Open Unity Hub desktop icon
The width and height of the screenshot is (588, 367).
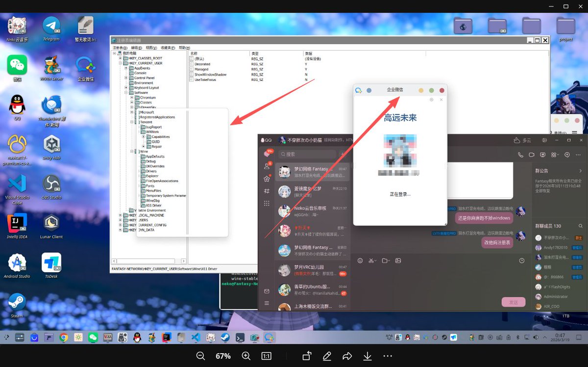pyautogui.click(x=51, y=147)
